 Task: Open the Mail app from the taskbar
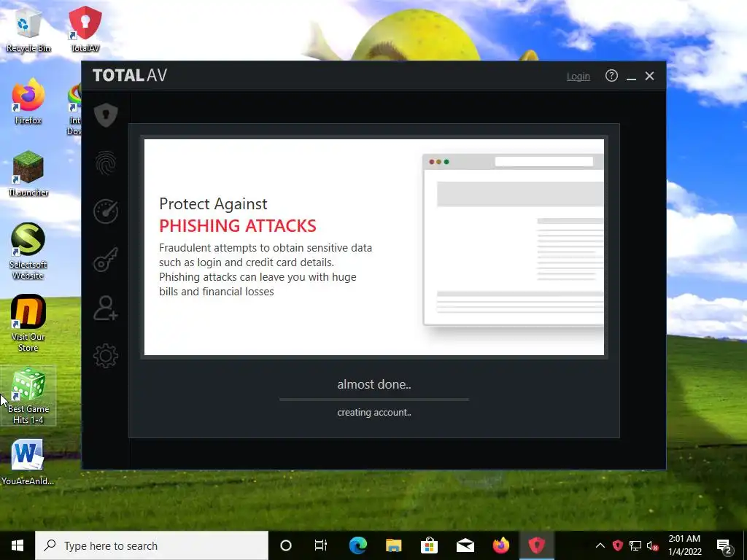coord(465,545)
